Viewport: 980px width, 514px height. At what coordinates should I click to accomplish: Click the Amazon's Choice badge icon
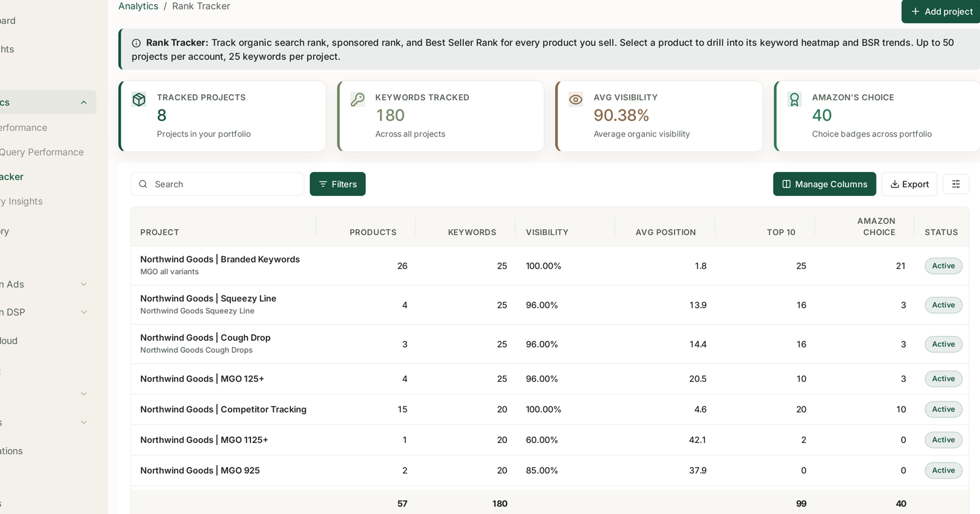click(x=794, y=100)
